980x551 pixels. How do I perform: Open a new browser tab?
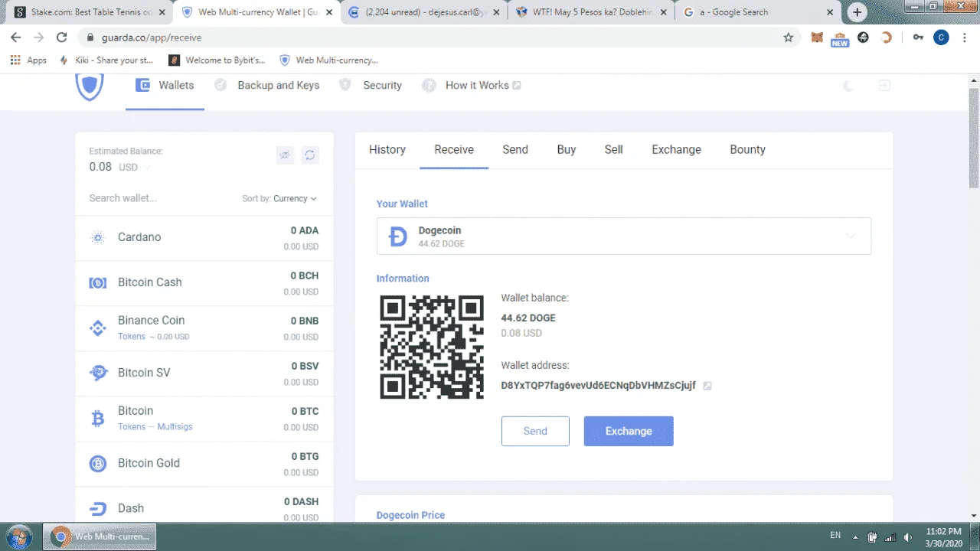click(857, 12)
